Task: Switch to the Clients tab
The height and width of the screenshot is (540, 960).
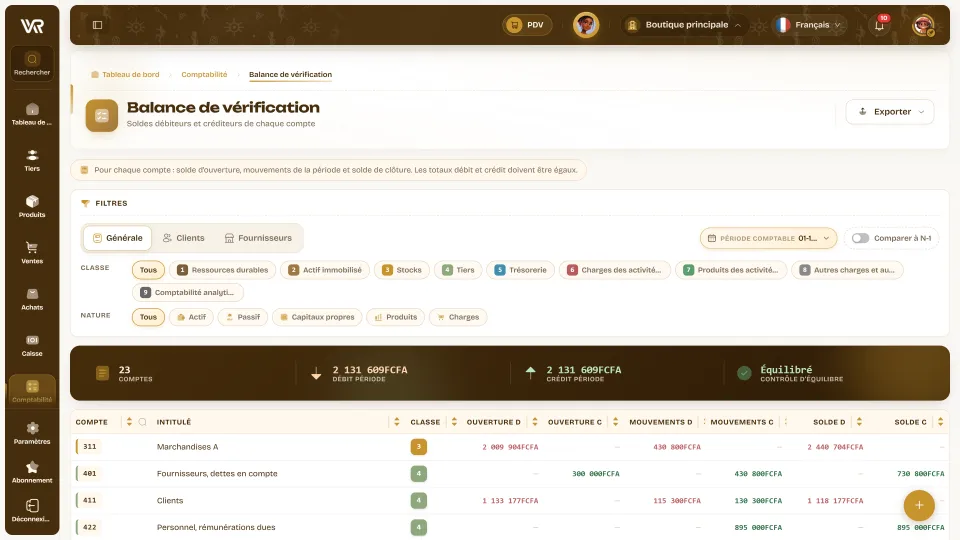Action: point(184,238)
